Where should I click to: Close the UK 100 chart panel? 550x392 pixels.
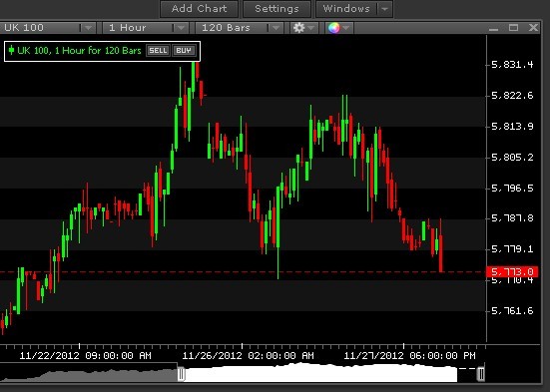pos(533,28)
